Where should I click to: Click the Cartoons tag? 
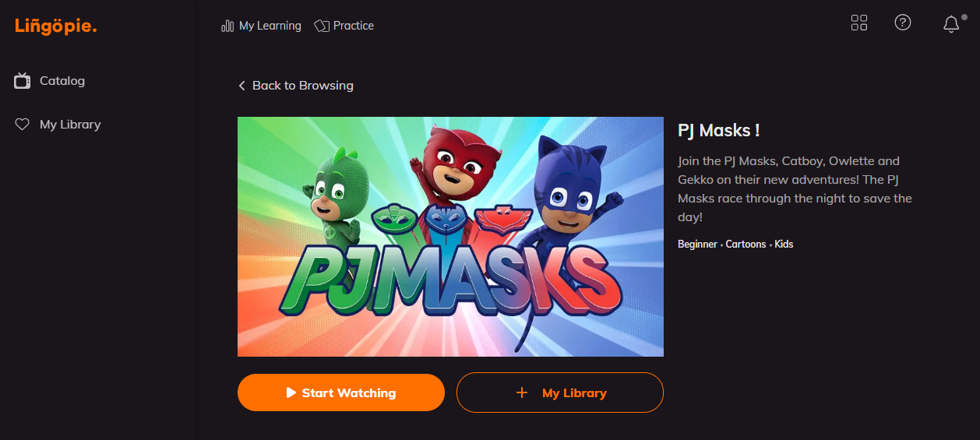746,245
